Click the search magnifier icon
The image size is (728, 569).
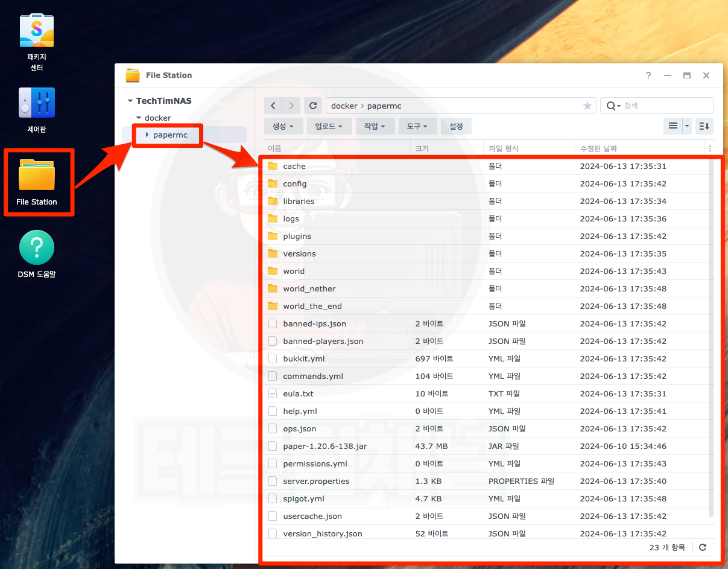[611, 106]
